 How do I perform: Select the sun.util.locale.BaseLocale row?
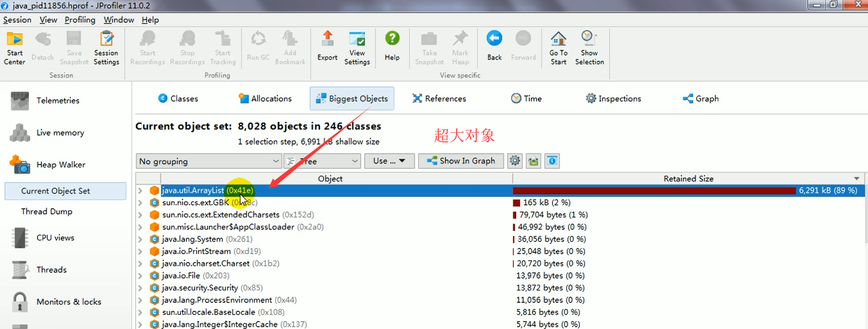point(500,312)
